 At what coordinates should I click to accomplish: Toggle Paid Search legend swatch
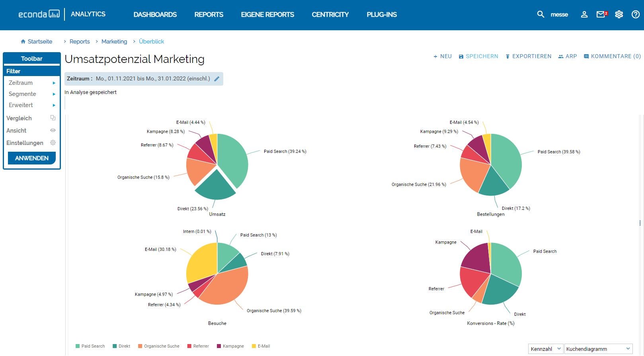click(x=78, y=346)
